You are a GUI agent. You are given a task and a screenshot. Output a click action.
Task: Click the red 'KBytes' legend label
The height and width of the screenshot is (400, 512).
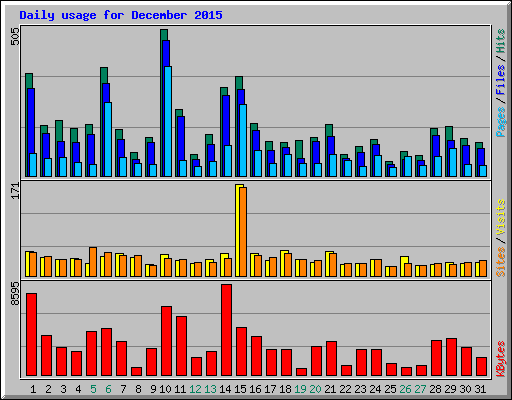(x=501, y=359)
